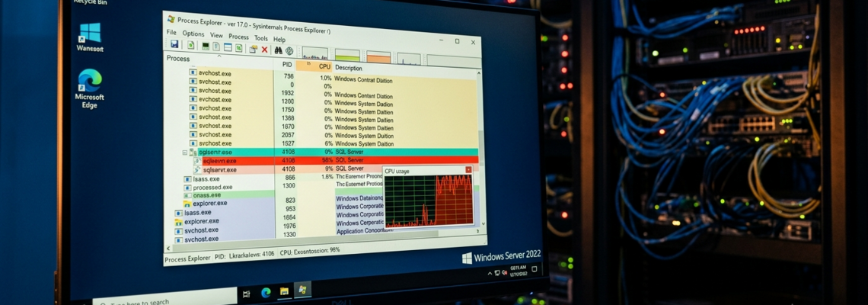Open Microsoft Edge desktop shortcut

[89, 88]
